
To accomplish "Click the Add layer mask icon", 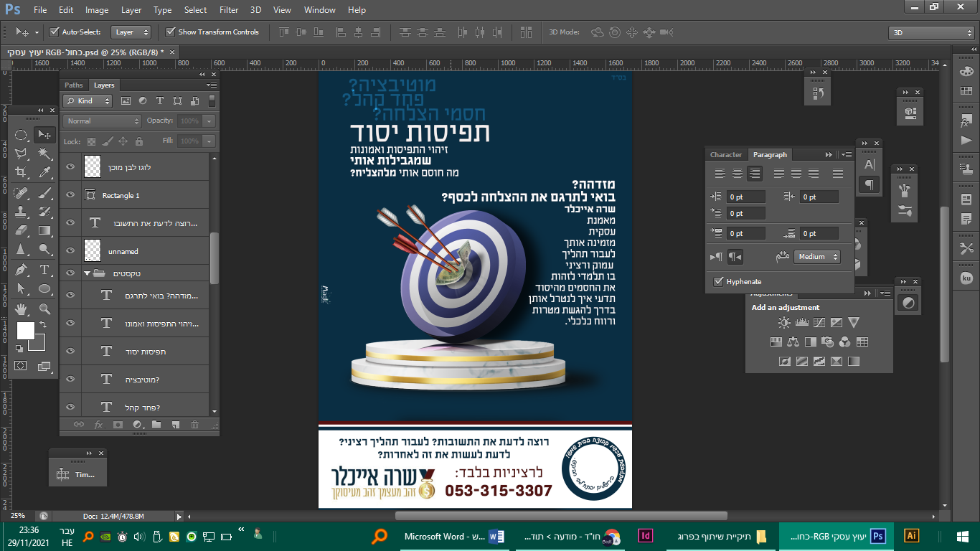I will [118, 425].
